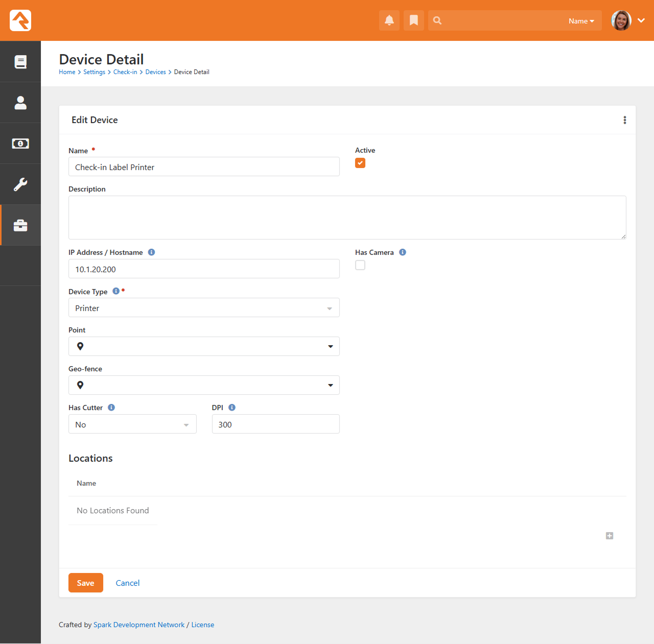
Task: Save the device
Action: [x=86, y=583]
